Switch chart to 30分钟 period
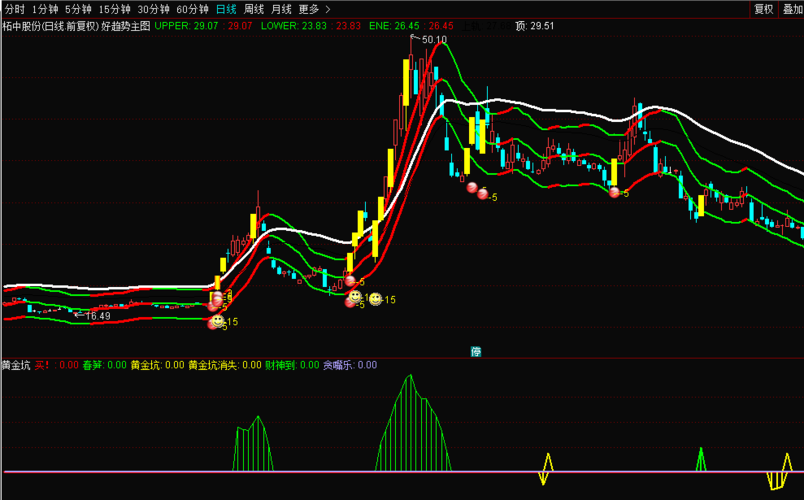Screen dimensions: 804x500 point(153,9)
